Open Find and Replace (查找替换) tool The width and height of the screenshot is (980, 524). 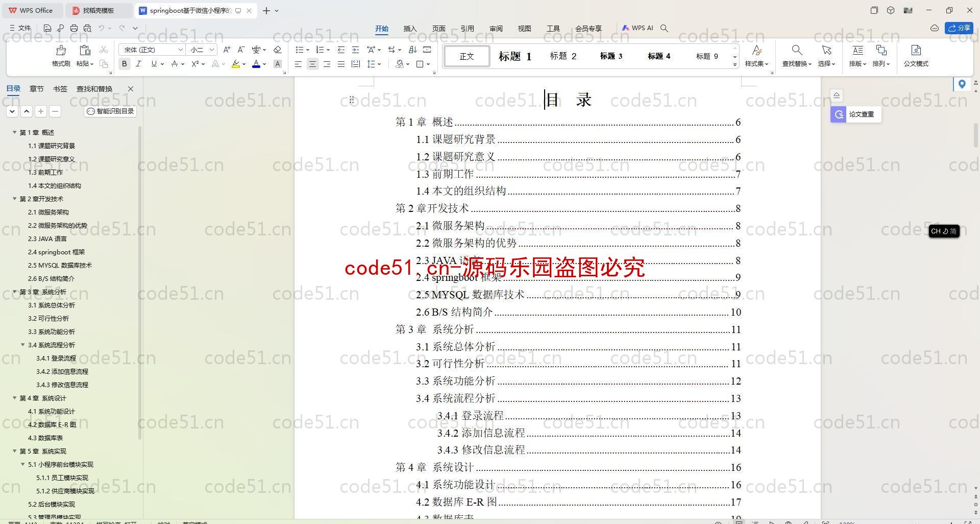click(x=797, y=56)
